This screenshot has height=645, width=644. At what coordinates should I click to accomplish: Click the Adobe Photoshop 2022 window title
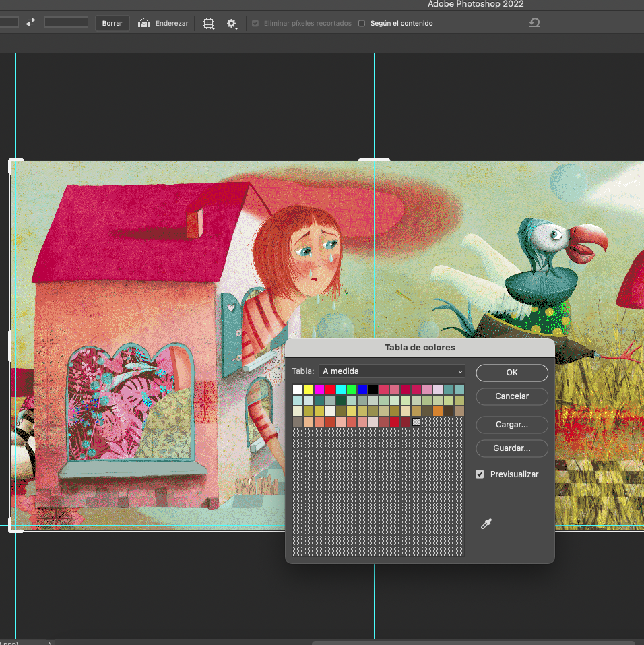point(476,4)
